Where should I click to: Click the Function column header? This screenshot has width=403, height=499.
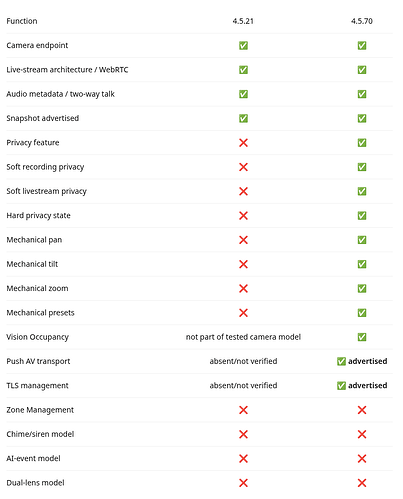click(x=22, y=21)
